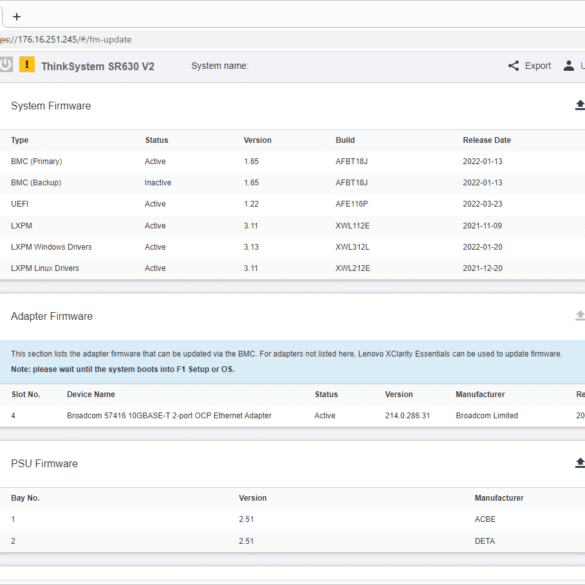Click the Export share icon
This screenshot has height=585, width=585.
(x=513, y=66)
